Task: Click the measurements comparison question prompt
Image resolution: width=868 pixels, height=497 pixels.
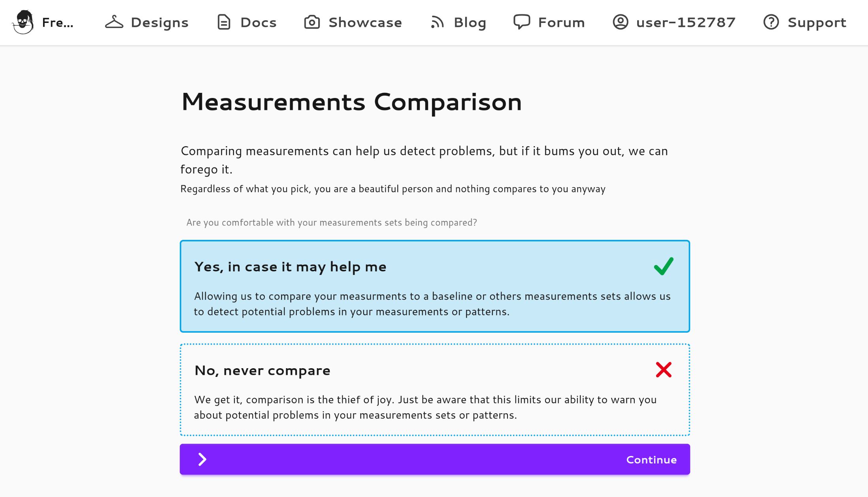Action: pos(332,222)
